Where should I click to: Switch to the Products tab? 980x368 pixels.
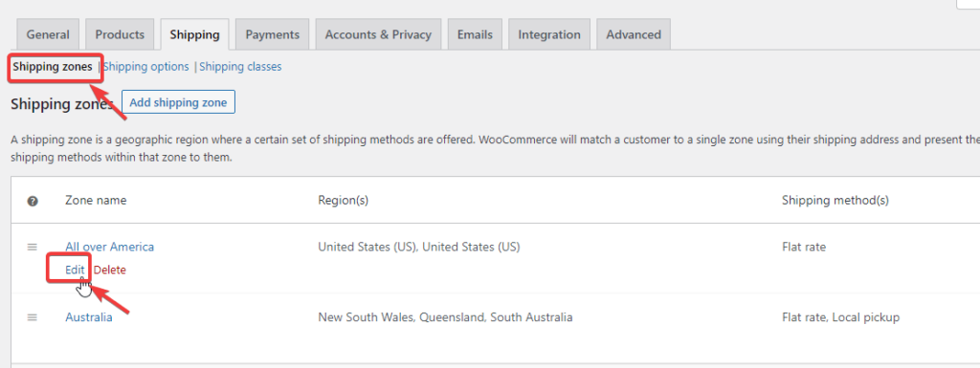(120, 34)
